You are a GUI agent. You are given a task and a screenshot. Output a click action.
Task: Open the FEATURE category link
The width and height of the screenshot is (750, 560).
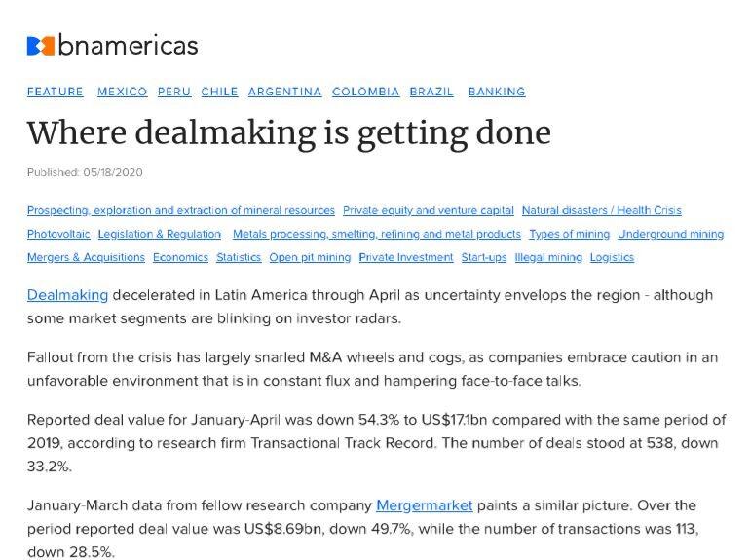tap(55, 92)
